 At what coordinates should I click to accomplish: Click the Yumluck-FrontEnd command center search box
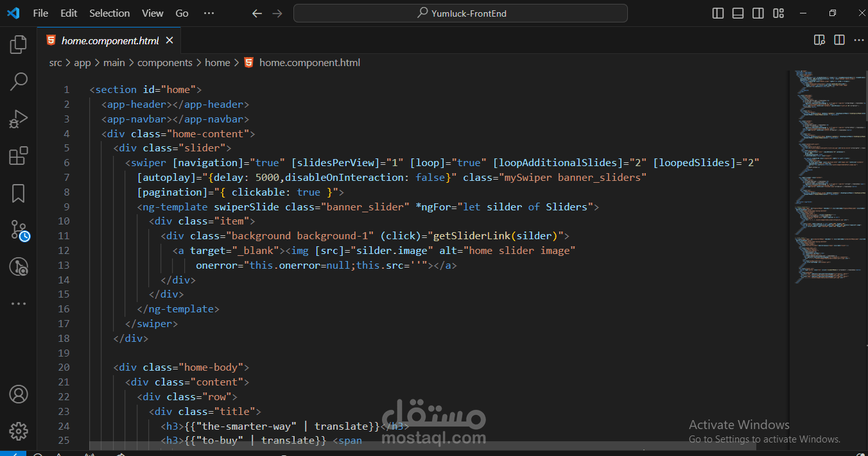tap(460, 13)
